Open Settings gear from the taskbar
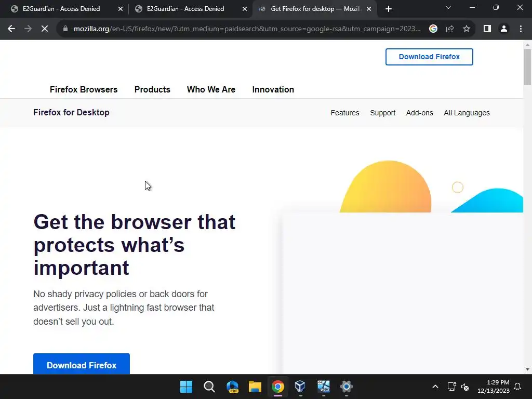Viewport: 532px width, 399px height. click(346, 387)
